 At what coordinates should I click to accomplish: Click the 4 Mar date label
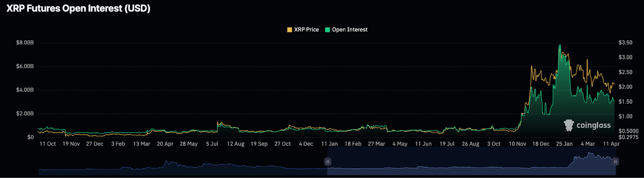tap(588, 144)
